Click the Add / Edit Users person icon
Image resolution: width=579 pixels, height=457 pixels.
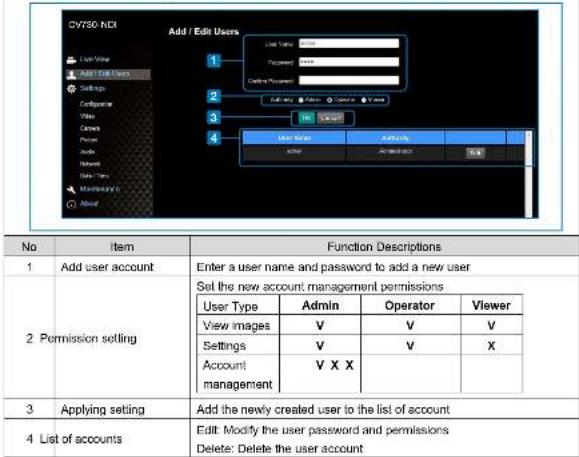point(71,75)
